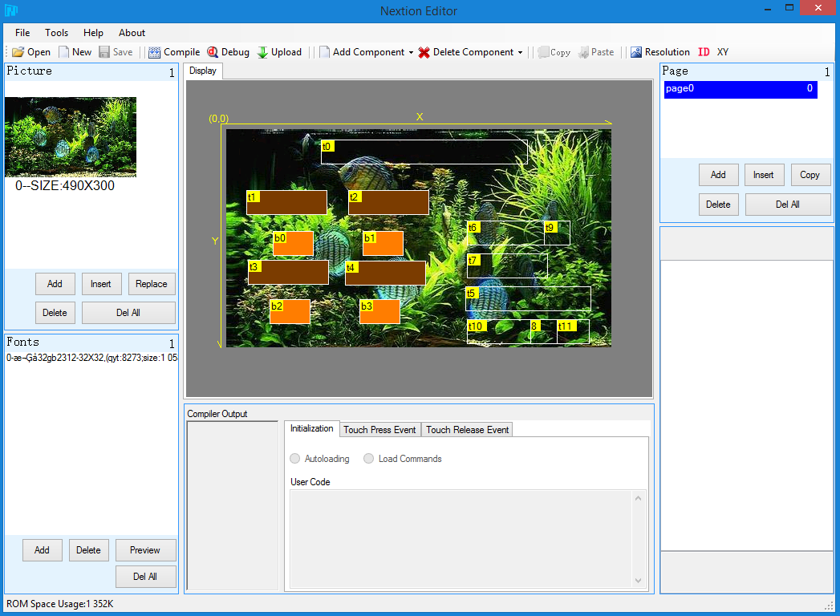
Task: Click the XY toolbar item
Action: pos(723,52)
